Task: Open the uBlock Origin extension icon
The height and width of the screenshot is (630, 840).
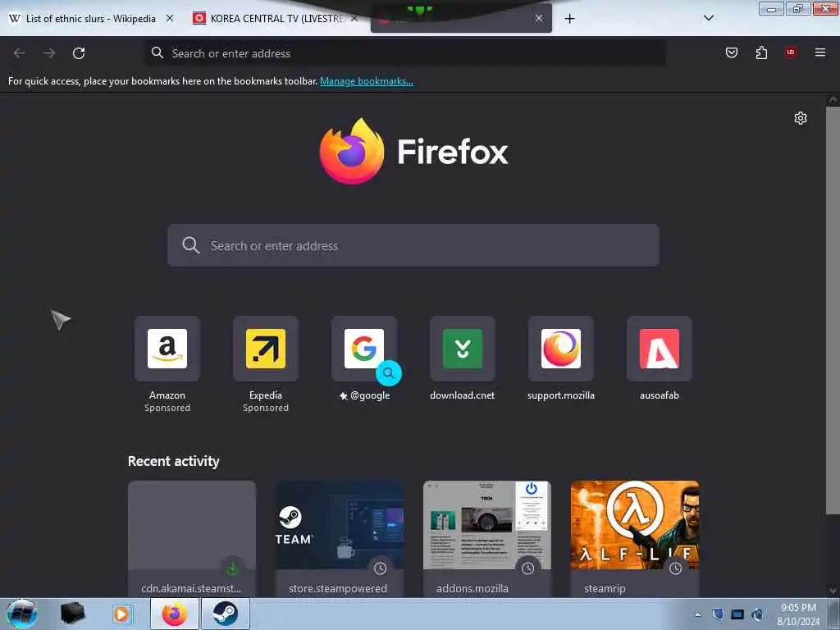Action: (790, 52)
